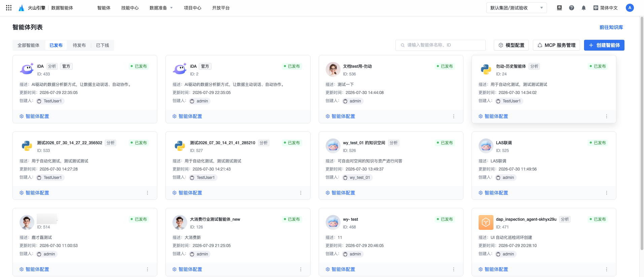
Task: Focus the agent name or ID search field
Action: (441, 45)
